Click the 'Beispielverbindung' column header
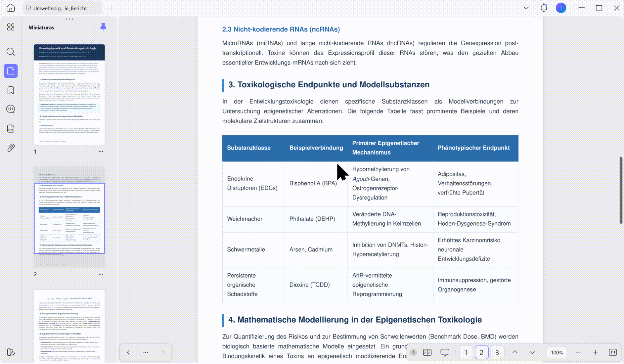624x364 pixels. pos(316,148)
